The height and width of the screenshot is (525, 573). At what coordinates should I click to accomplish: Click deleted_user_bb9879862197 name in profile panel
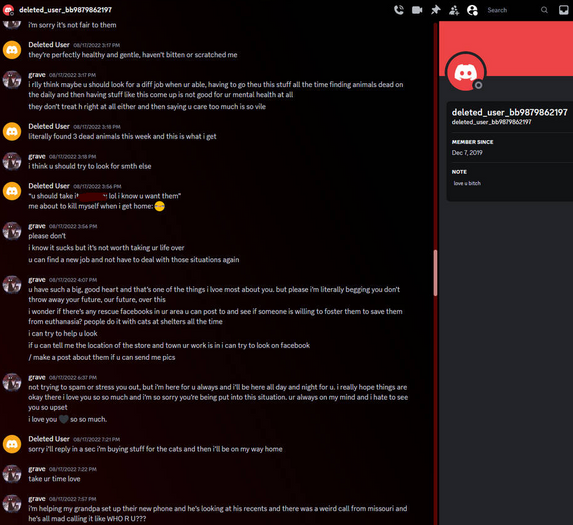point(509,112)
